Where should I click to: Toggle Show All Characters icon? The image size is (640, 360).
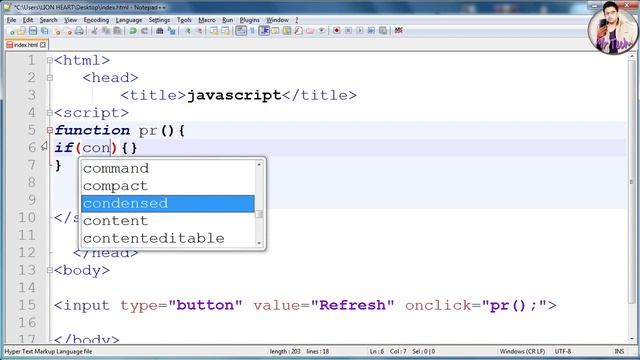[x=252, y=31]
